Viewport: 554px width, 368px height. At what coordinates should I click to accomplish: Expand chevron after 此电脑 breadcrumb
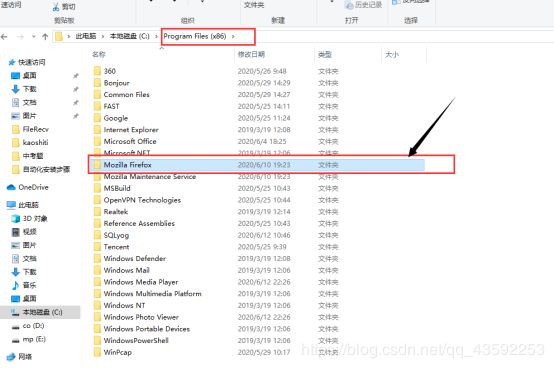tap(103, 36)
